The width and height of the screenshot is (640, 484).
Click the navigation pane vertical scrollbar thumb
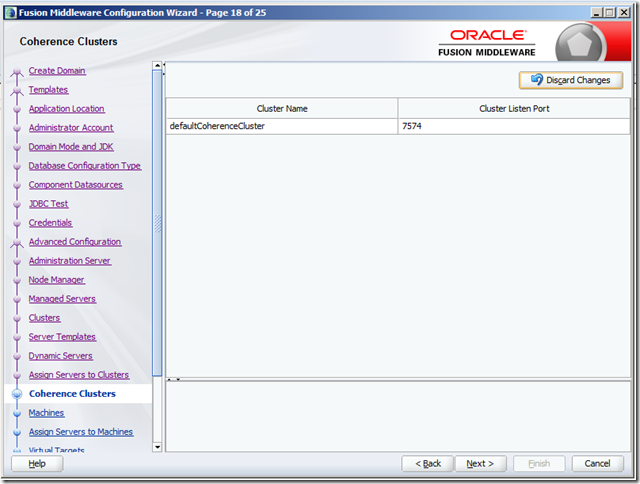157,223
